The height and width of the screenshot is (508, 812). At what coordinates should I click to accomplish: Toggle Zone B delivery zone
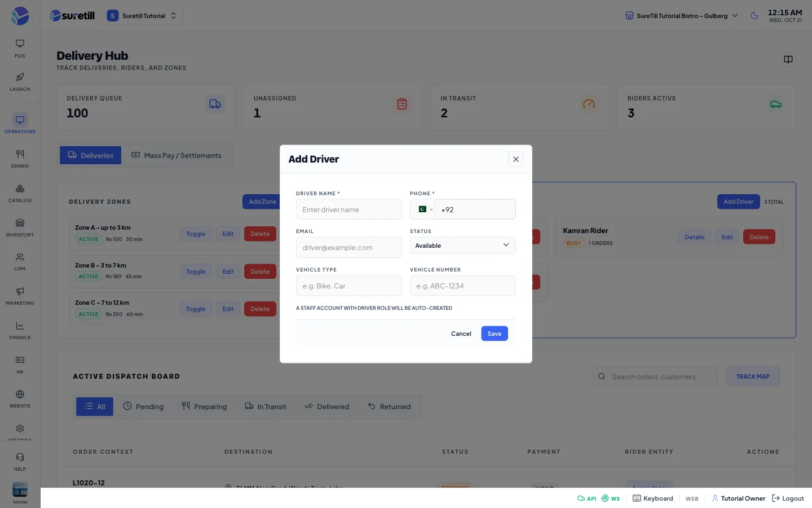pos(196,271)
